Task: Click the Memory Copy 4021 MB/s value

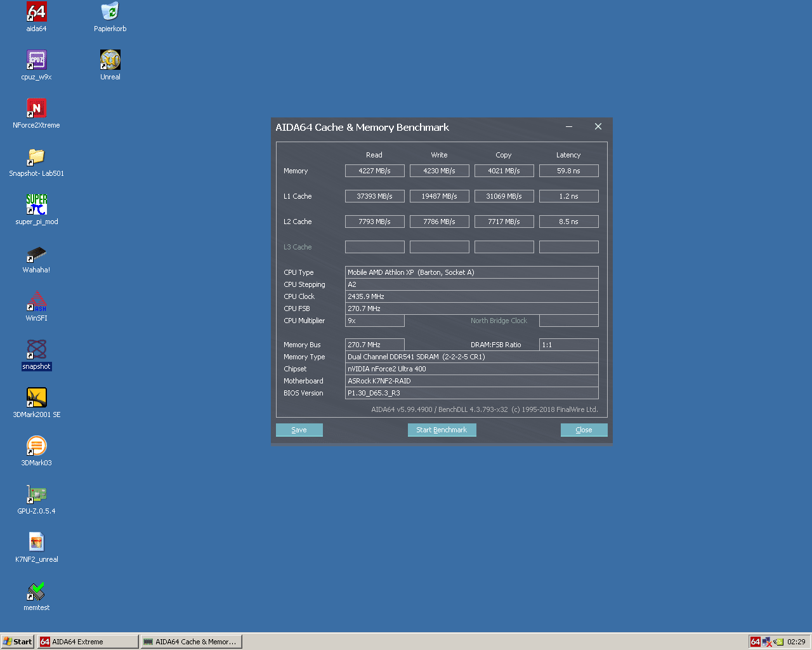Action: [504, 171]
